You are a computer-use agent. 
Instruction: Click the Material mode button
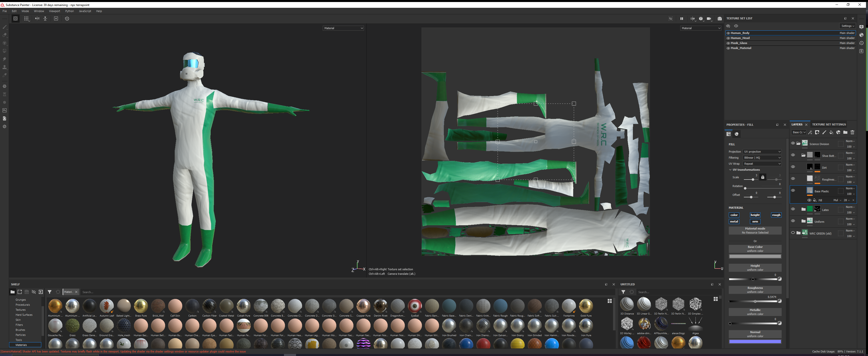click(755, 231)
